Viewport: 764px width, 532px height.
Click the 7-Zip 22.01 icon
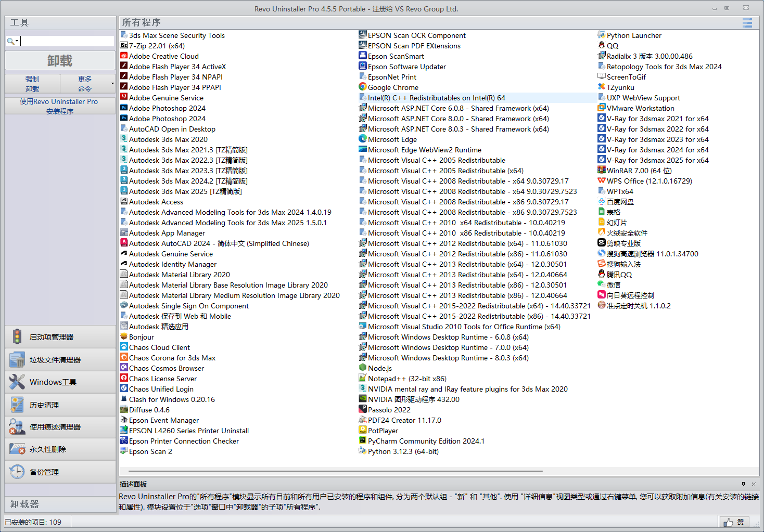coord(124,45)
